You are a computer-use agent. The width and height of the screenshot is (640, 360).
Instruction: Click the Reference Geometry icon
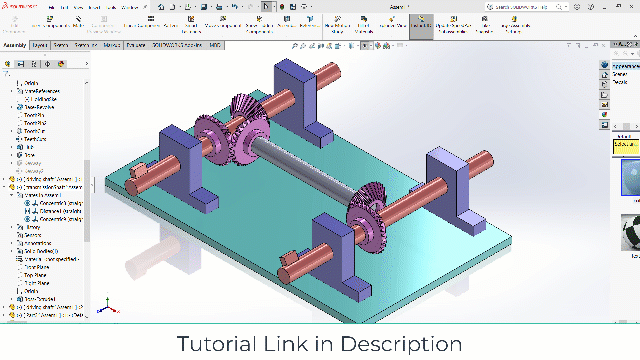click(310, 19)
